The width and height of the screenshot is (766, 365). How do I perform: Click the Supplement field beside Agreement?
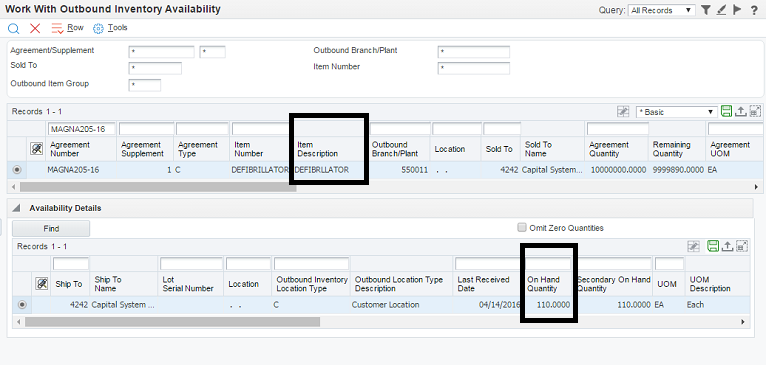(213, 52)
